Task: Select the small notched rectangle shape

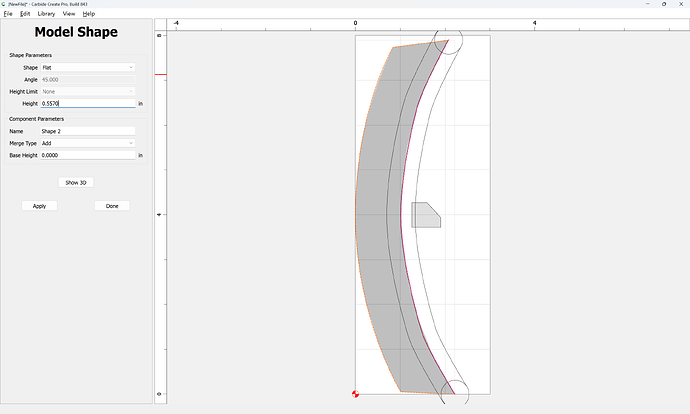Action: coord(426,215)
